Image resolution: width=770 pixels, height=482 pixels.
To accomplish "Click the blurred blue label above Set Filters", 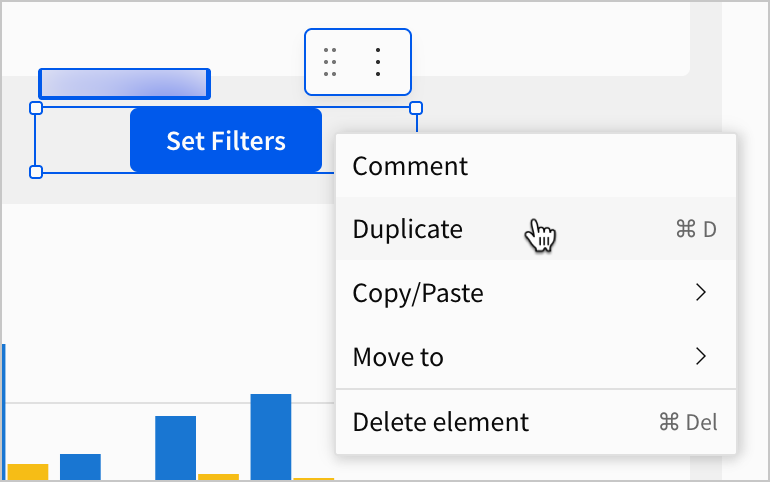I will [124, 84].
